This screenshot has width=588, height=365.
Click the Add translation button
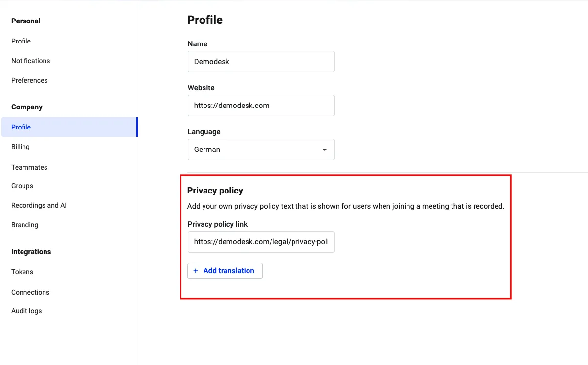point(225,271)
